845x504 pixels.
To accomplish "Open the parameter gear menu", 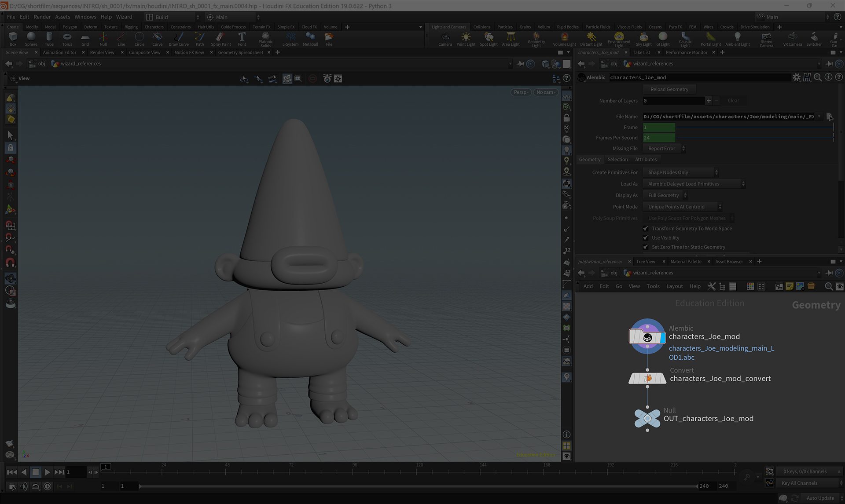I will pyautogui.click(x=797, y=77).
